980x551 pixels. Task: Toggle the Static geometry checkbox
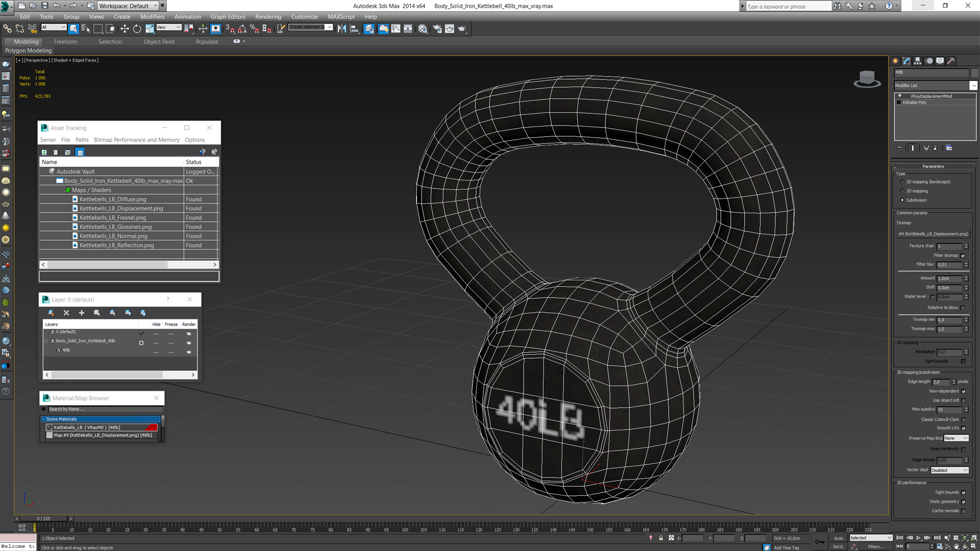click(964, 502)
